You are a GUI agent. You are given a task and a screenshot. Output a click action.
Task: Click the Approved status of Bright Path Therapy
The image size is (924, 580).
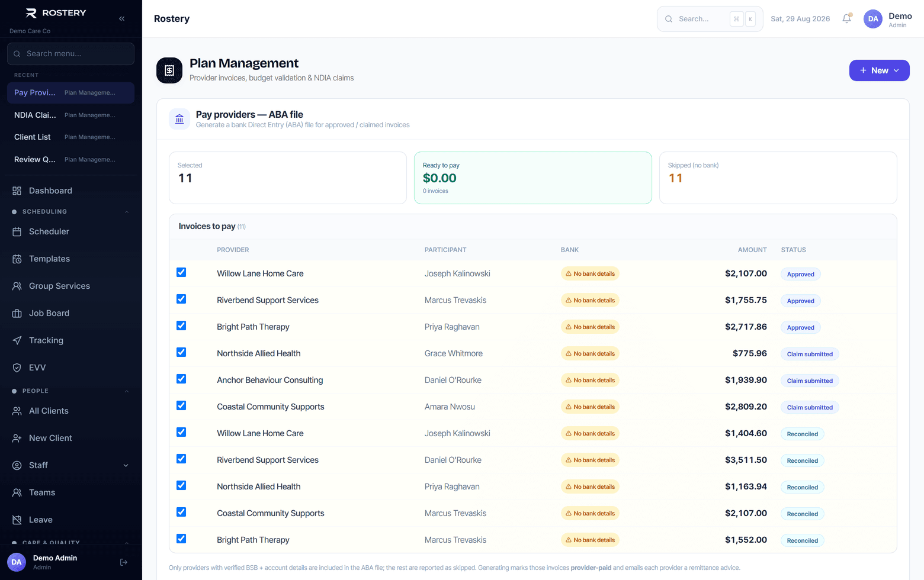[x=801, y=327]
